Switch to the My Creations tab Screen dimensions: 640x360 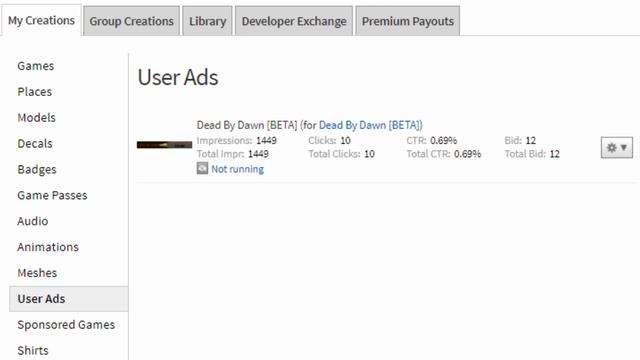pyautogui.click(x=41, y=20)
